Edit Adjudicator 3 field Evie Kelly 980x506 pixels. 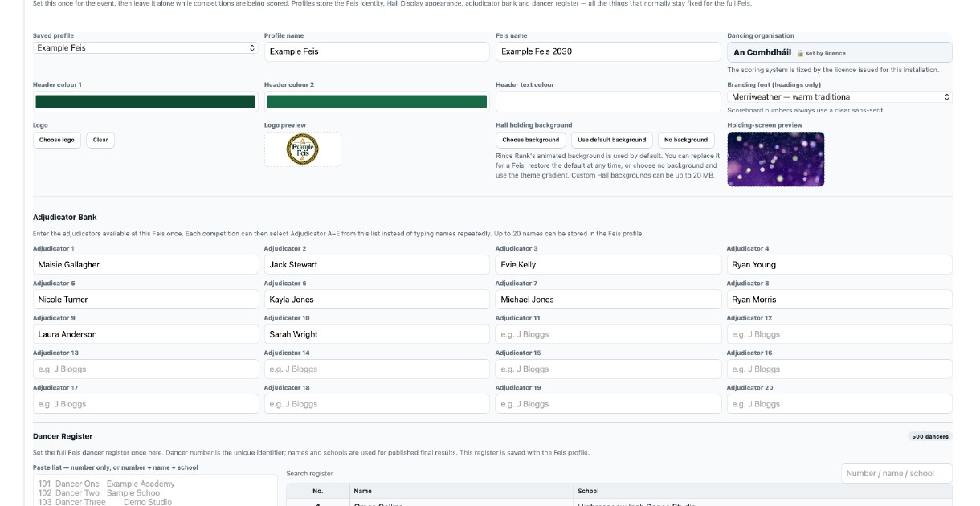click(x=608, y=265)
